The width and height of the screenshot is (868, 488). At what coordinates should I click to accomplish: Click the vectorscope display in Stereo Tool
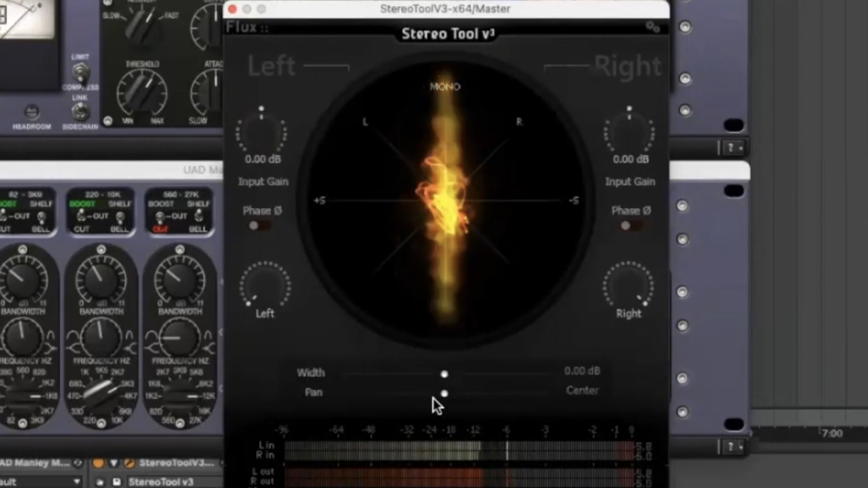445,200
